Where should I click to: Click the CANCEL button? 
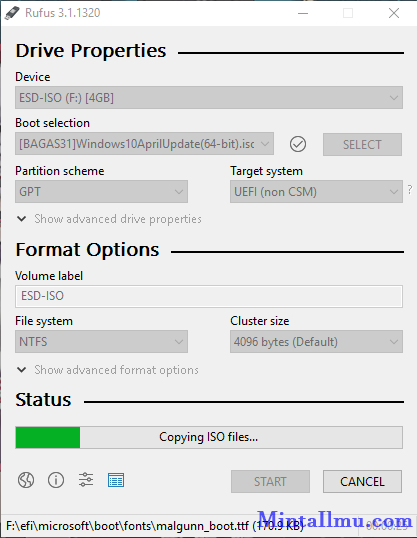362,481
